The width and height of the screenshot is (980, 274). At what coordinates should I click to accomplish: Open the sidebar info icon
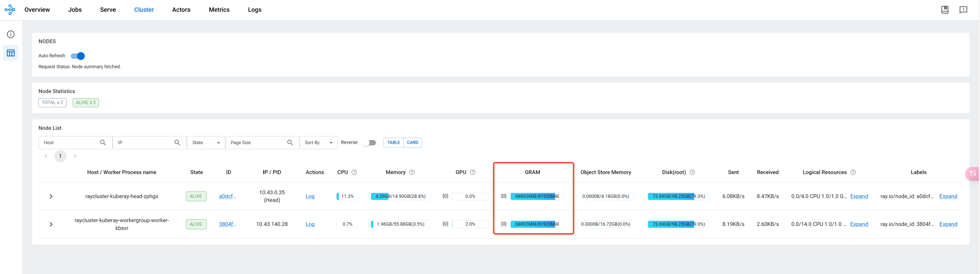[x=11, y=34]
